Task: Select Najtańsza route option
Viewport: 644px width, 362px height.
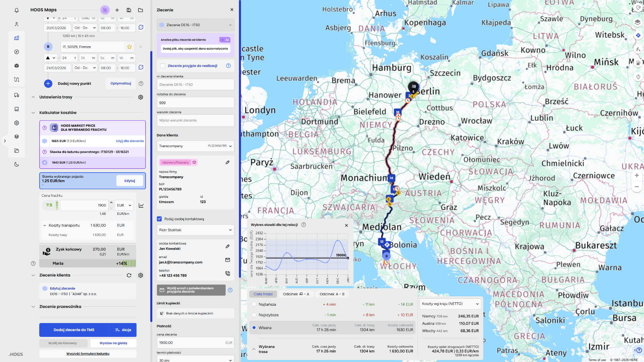Action: [x=254, y=304]
